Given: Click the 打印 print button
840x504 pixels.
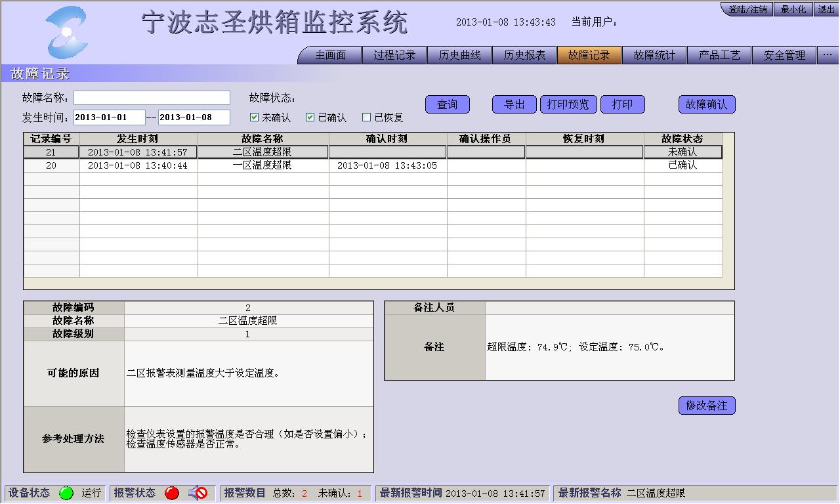Looking at the screenshot, I should point(623,104).
